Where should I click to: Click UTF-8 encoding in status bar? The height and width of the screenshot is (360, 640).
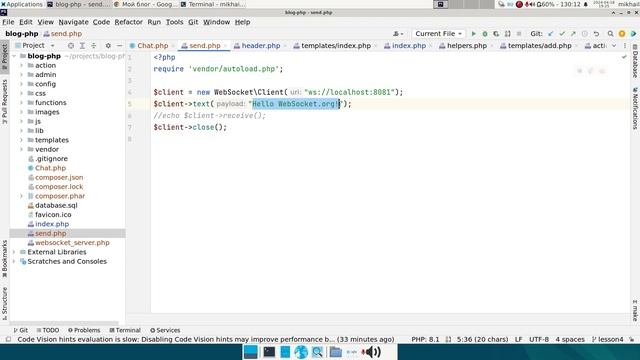539,340
